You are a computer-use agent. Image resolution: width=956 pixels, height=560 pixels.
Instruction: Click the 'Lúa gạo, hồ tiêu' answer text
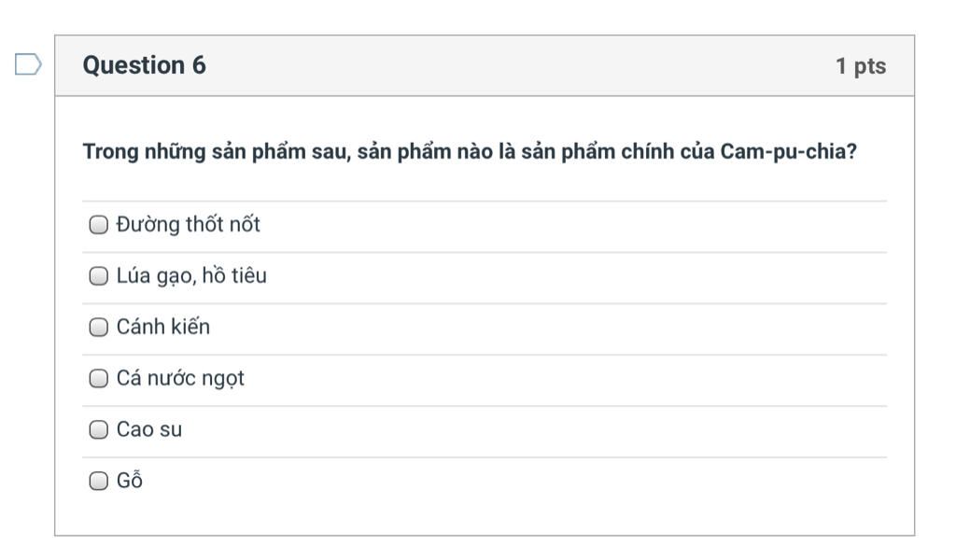pos(191,276)
